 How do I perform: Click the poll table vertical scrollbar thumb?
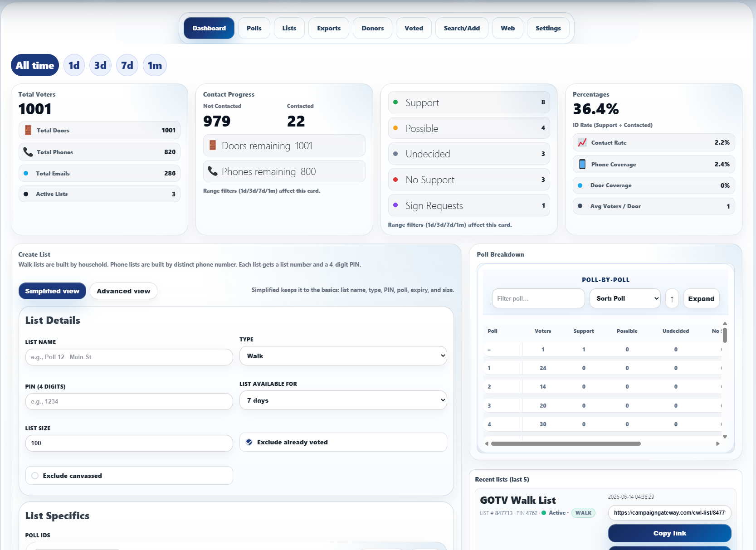[725, 335]
